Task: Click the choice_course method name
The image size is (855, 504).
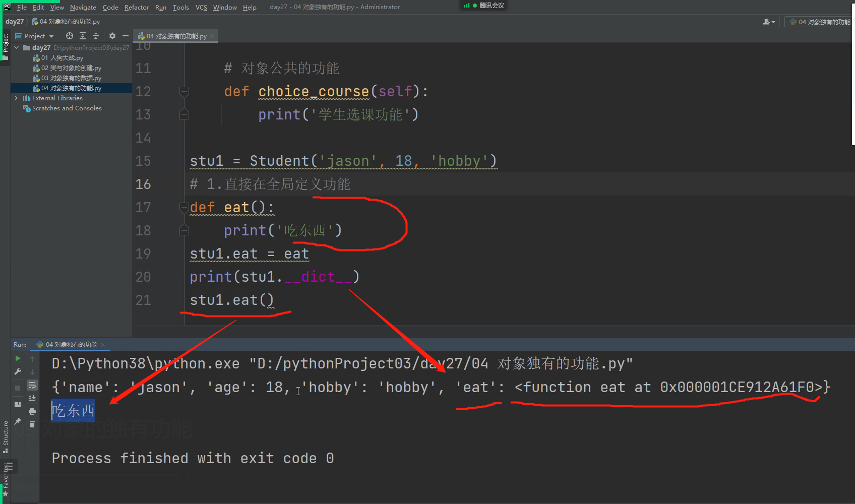Action: click(x=314, y=92)
